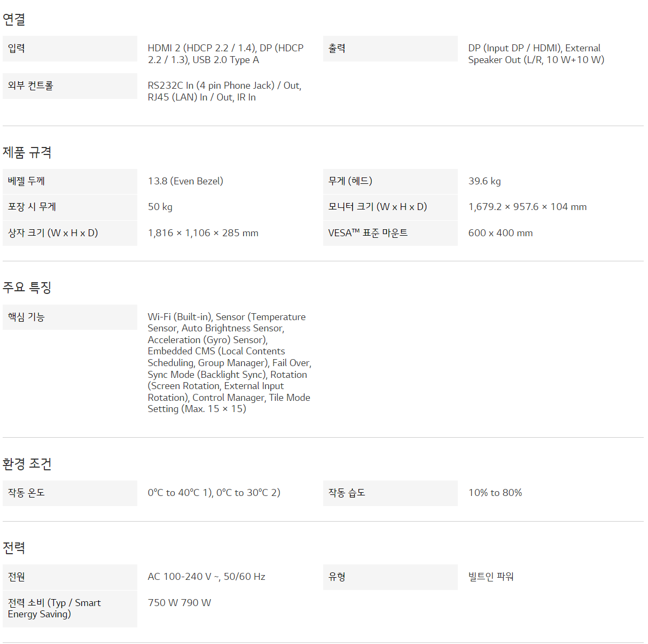Click the 주요 특징 section heading

(27, 288)
